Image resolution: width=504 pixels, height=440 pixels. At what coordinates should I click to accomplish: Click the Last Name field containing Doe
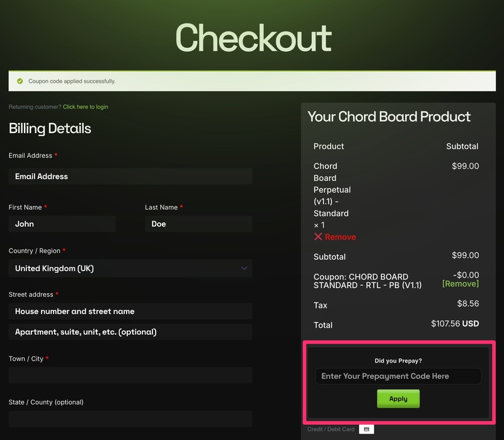[198, 224]
